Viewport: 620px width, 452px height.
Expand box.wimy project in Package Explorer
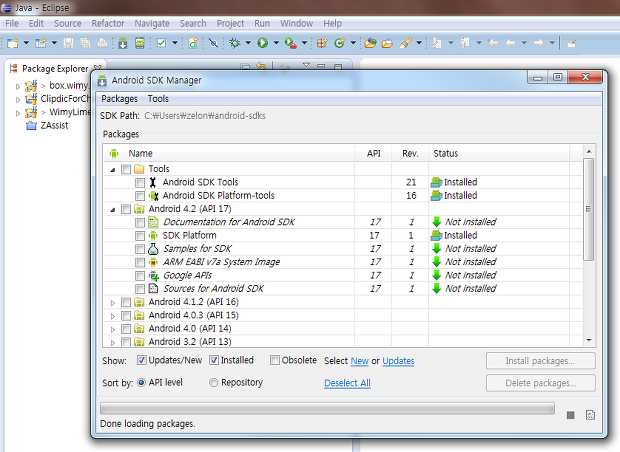[17, 86]
